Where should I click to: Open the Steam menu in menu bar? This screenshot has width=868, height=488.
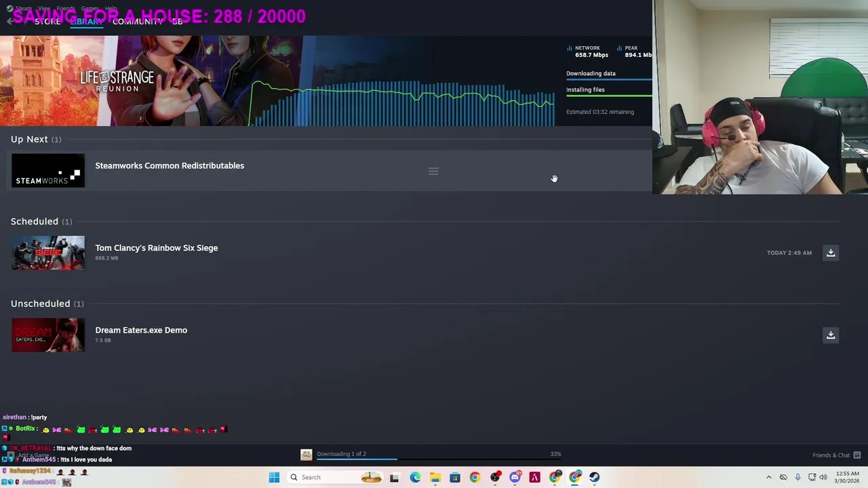point(23,8)
